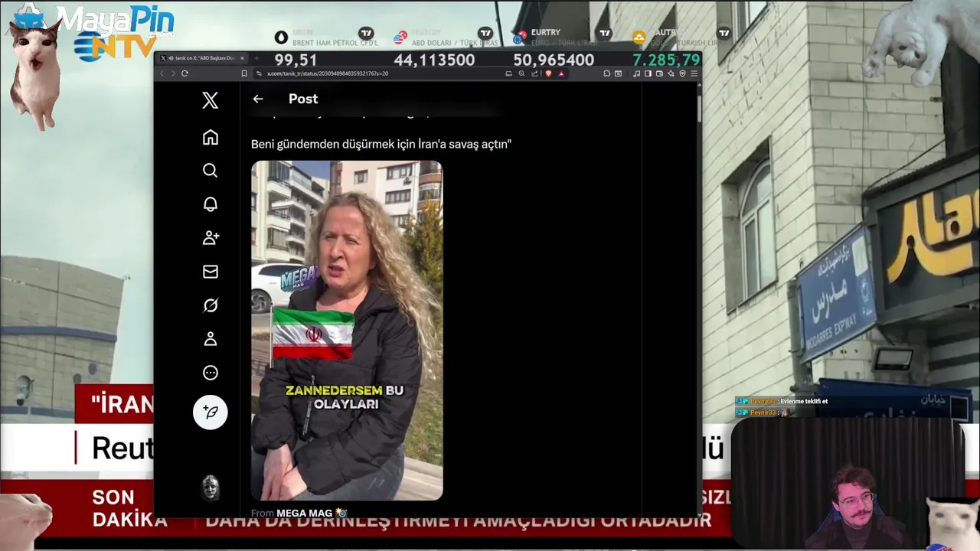This screenshot has height=551, width=980.
Task: Open the browser hamburger menu
Action: click(x=694, y=73)
